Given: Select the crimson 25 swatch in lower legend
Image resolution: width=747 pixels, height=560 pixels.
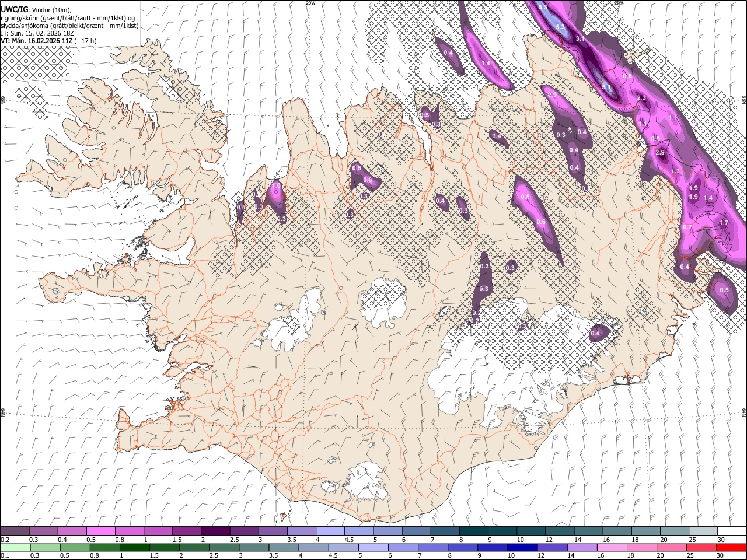Looking at the screenshot, I should coord(701,547).
